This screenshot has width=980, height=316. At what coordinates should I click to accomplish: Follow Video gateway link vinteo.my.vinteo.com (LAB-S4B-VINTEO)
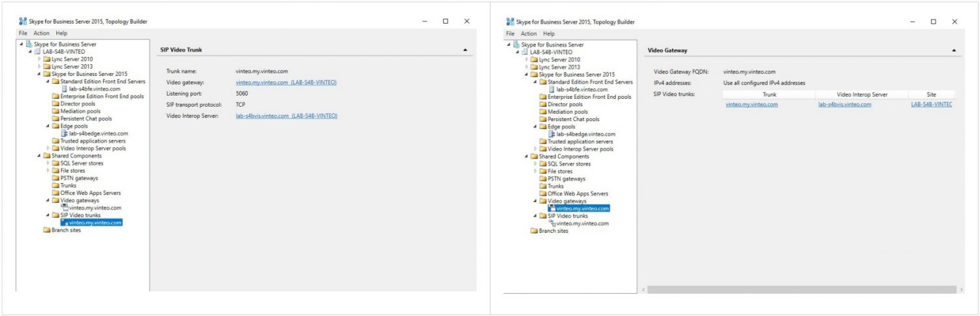286,82
